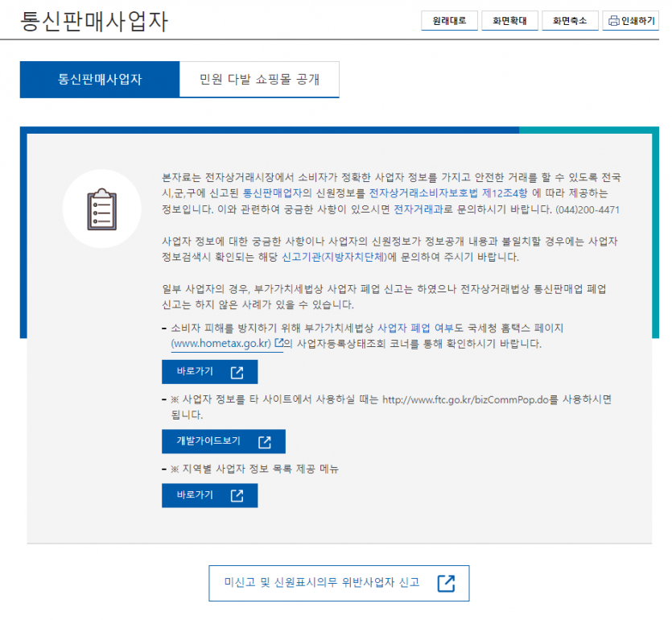
Task: Click the 화면확대 zoom in button
Action: 509,21
